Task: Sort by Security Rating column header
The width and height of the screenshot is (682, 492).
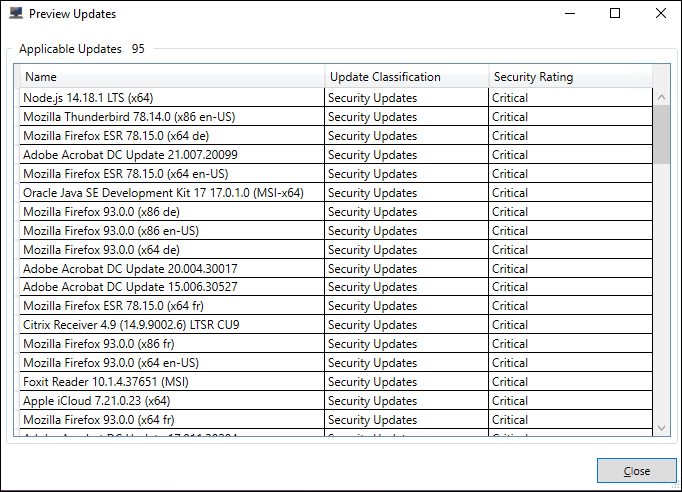Action: (570, 77)
